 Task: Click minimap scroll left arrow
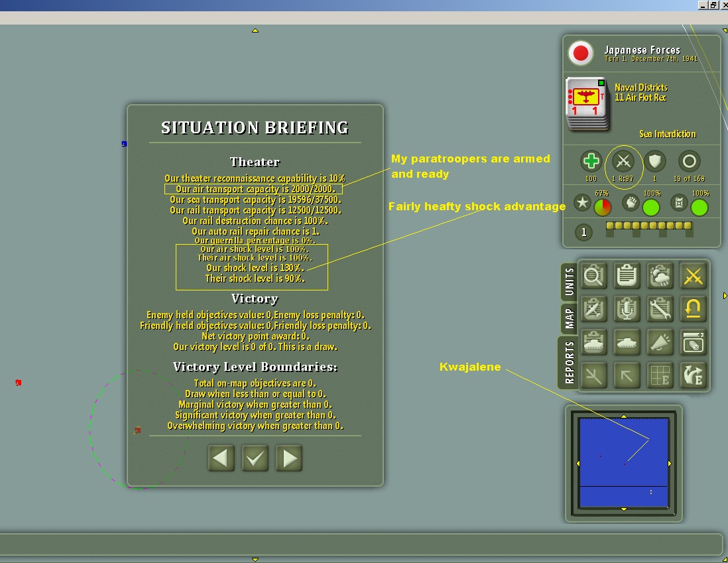point(578,463)
